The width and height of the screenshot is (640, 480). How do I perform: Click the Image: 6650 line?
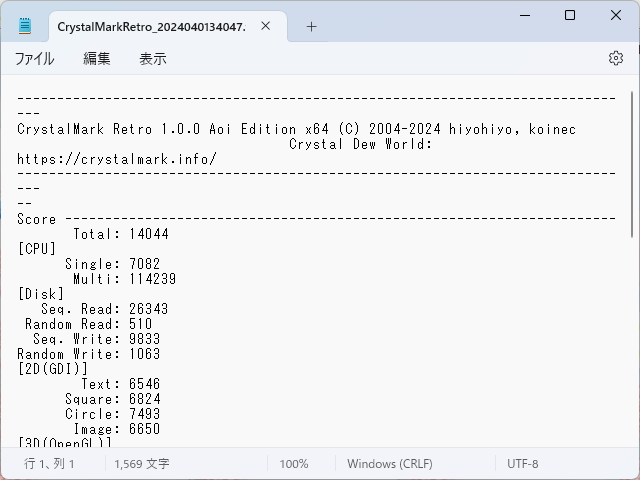point(117,429)
